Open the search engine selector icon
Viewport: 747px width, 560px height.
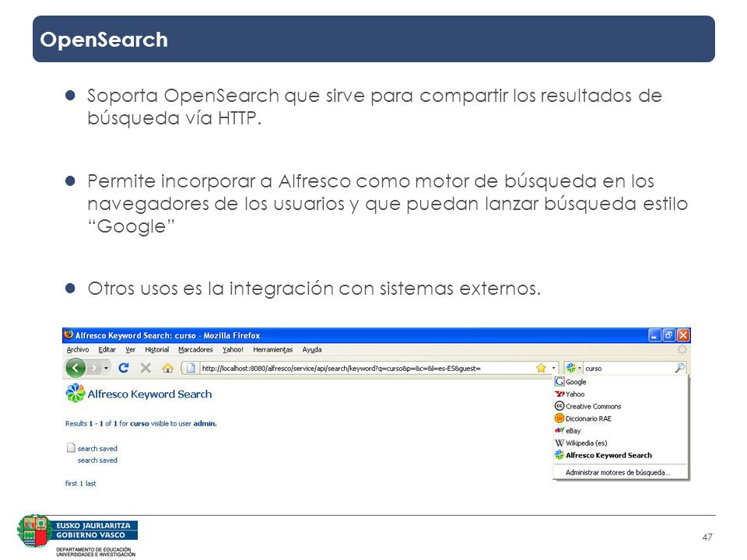click(573, 368)
